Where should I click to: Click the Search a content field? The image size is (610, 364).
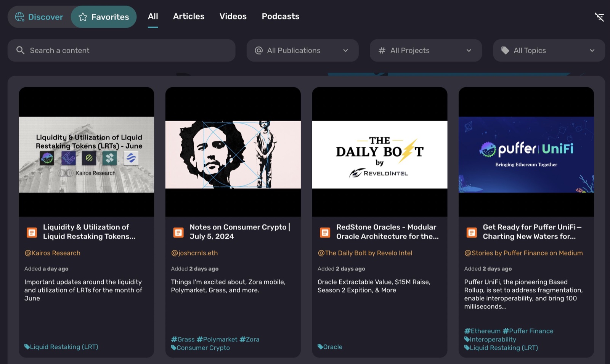click(x=121, y=50)
